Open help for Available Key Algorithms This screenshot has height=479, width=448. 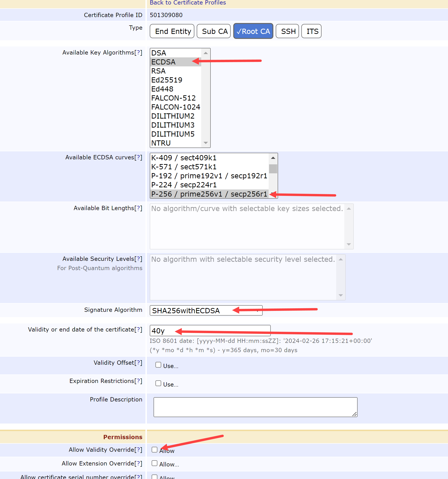pyautogui.click(x=138, y=53)
